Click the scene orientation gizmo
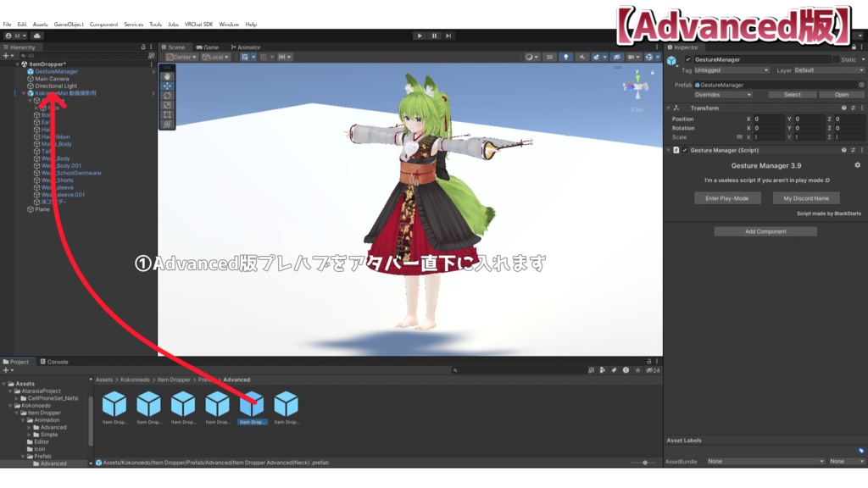The image size is (868, 488). coord(637,86)
